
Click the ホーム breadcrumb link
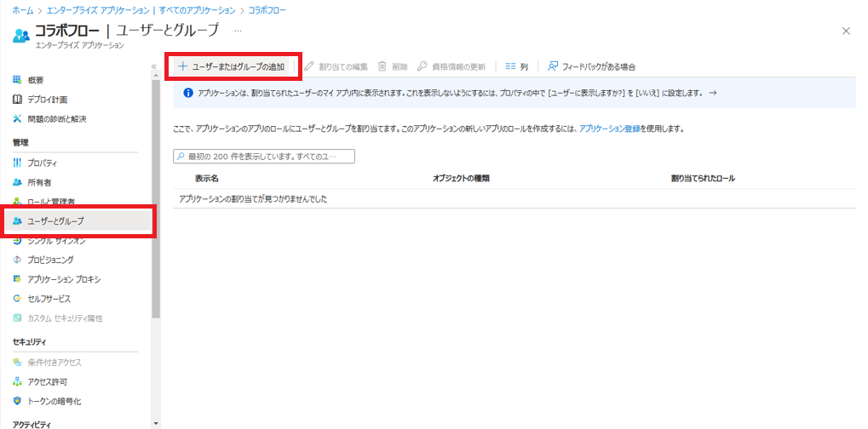(x=23, y=10)
